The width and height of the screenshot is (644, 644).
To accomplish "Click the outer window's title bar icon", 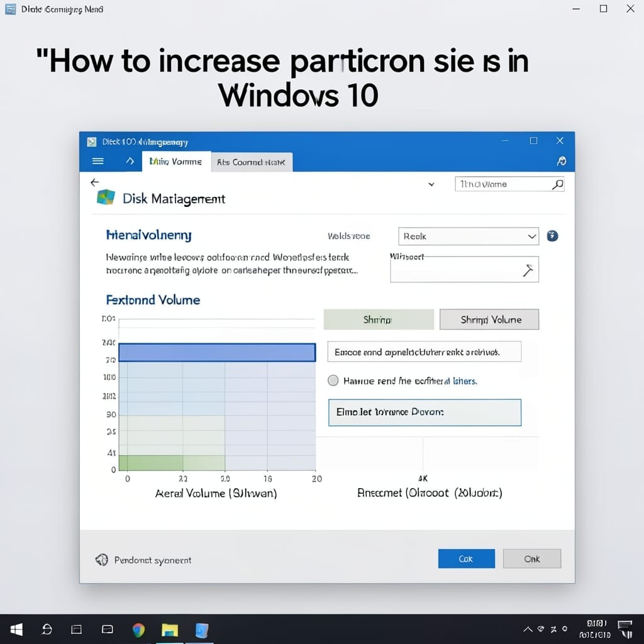I will click(11, 9).
